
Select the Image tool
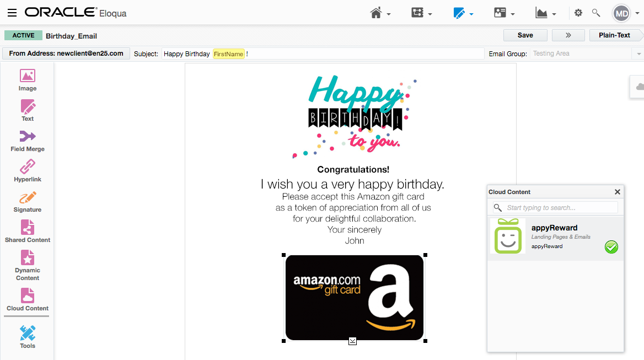[x=28, y=80]
